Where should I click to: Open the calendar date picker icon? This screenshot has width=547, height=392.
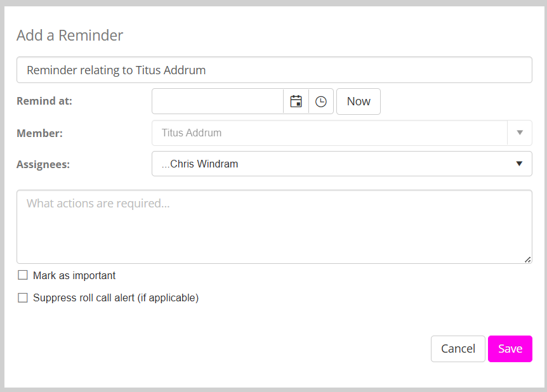(296, 101)
